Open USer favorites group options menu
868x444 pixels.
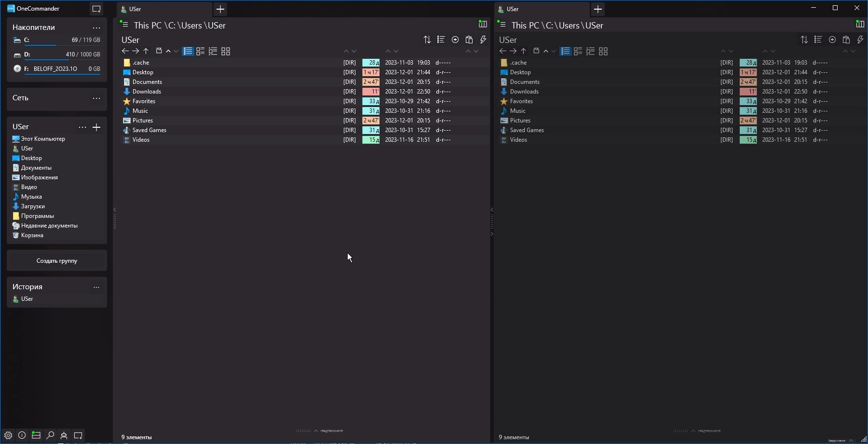click(82, 127)
